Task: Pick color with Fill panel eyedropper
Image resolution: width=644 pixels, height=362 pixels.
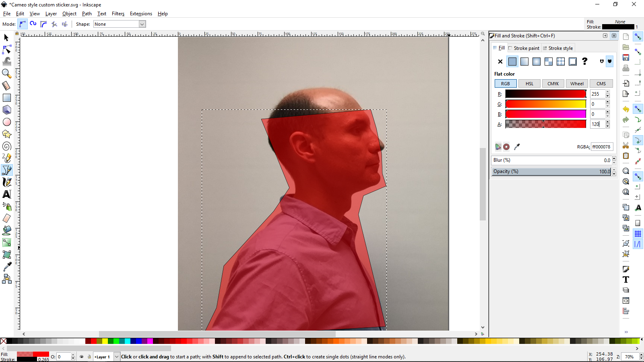Action: tap(517, 147)
